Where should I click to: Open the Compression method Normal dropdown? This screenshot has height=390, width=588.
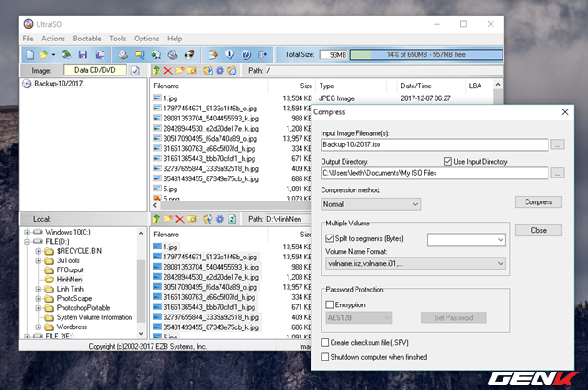click(x=370, y=204)
